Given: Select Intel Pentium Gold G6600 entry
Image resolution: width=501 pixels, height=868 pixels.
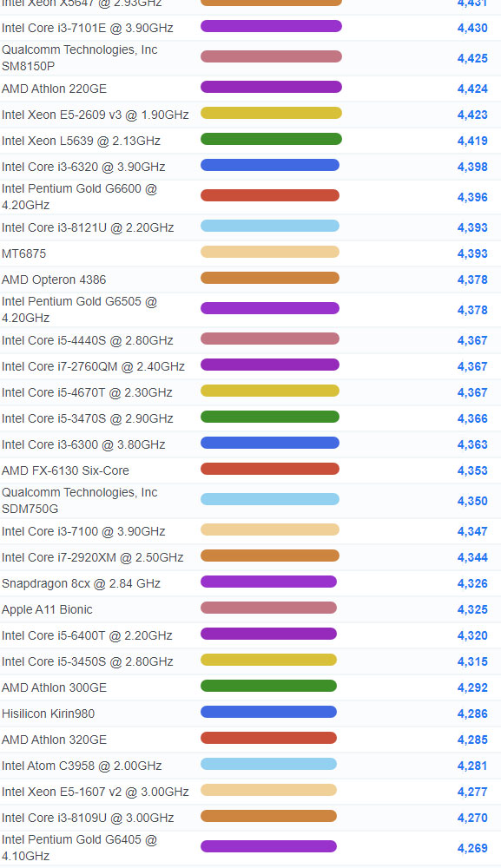Looking at the screenshot, I should [x=80, y=196].
